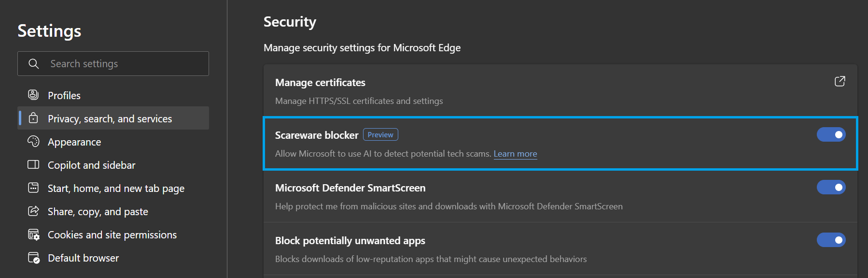Open Copilot and sidebar settings
The height and width of the screenshot is (278, 868).
coord(113,165)
